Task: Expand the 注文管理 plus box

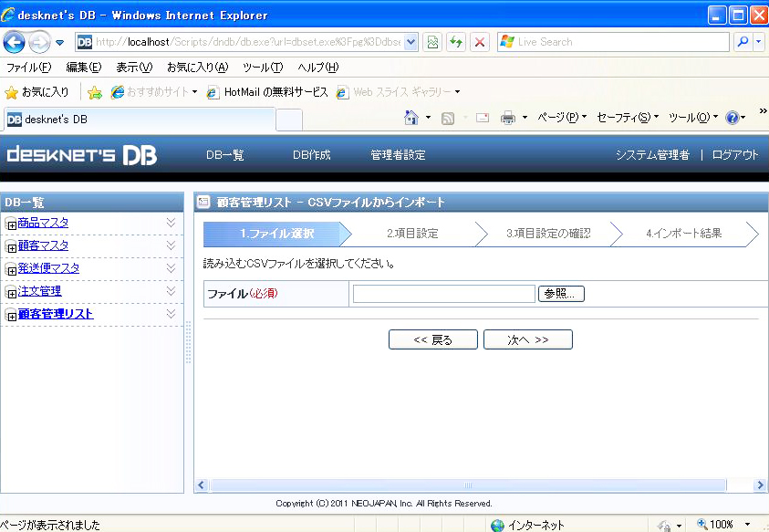Action: [x=11, y=293]
